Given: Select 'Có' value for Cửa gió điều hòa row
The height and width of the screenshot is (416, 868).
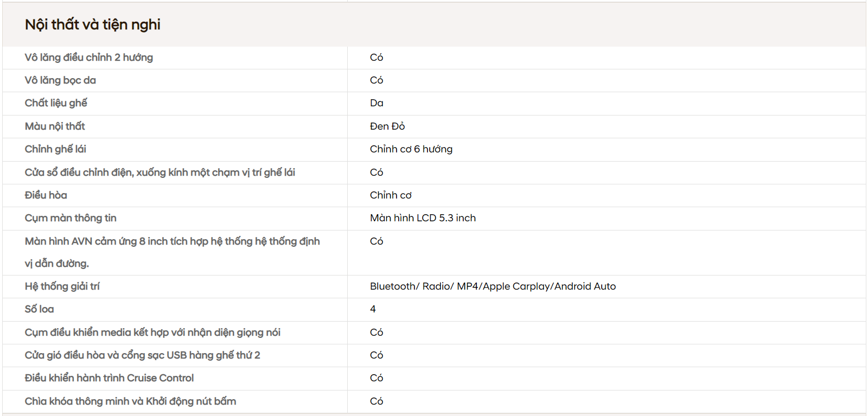Looking at the screenshot, I should tap(376, 355).
